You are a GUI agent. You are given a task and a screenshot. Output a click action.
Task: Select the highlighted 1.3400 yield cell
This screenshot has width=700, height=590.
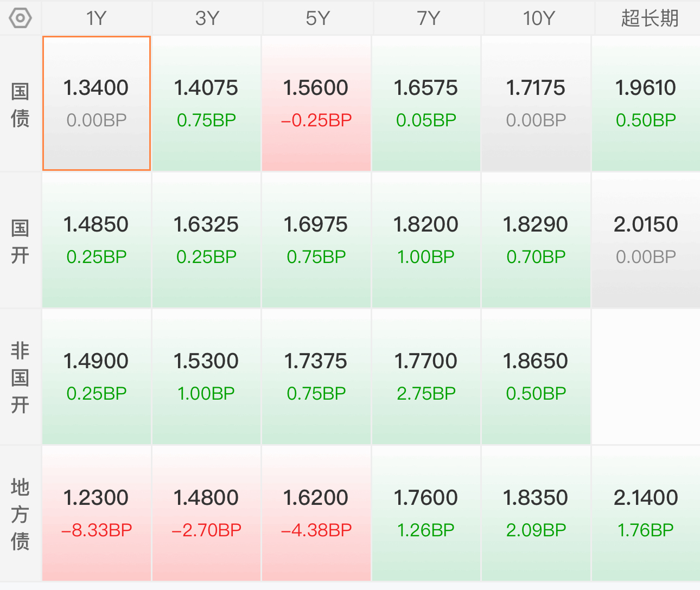coord(97,104)
